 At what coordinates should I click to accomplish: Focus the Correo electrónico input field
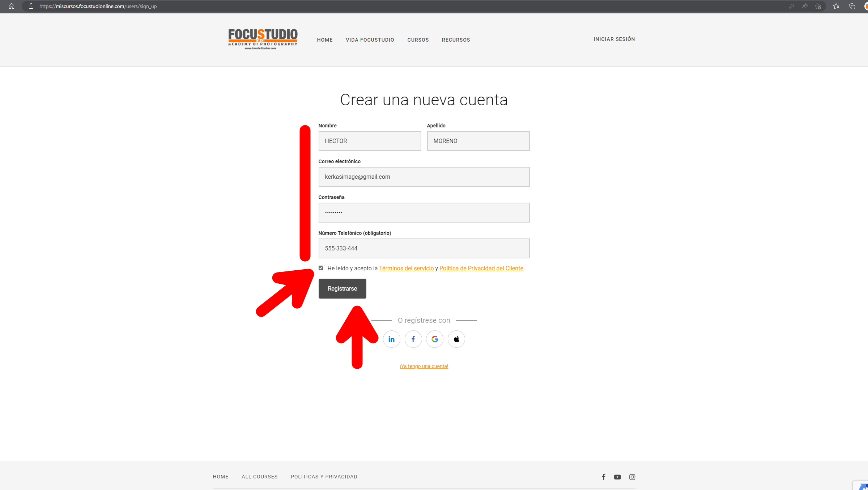point(424,177)
